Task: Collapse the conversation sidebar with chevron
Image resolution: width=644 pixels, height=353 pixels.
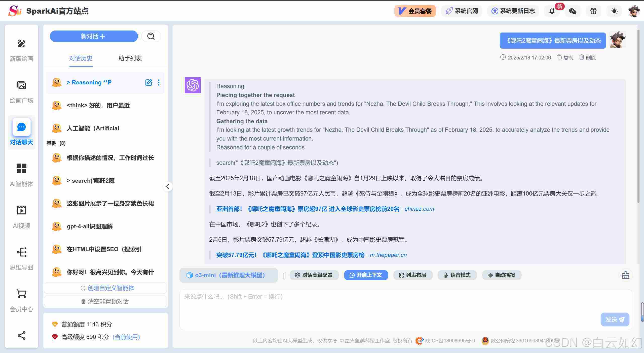Action: click(168, 187)
